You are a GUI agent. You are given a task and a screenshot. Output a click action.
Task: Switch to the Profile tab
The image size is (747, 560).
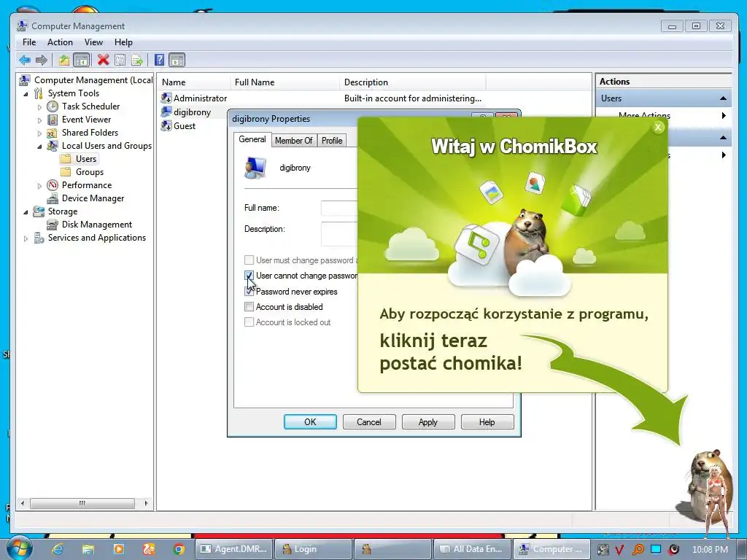coord(332,141)
